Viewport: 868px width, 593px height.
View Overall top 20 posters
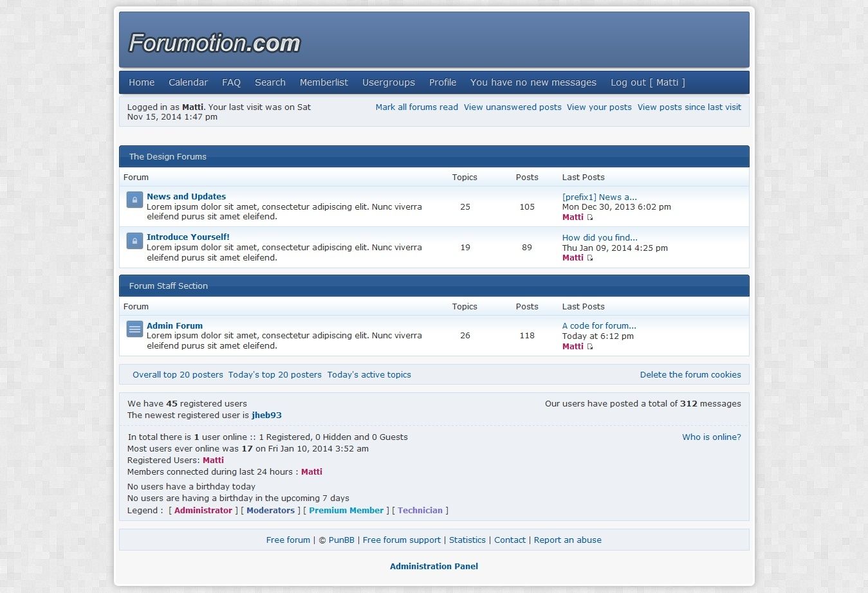[178, 375]
